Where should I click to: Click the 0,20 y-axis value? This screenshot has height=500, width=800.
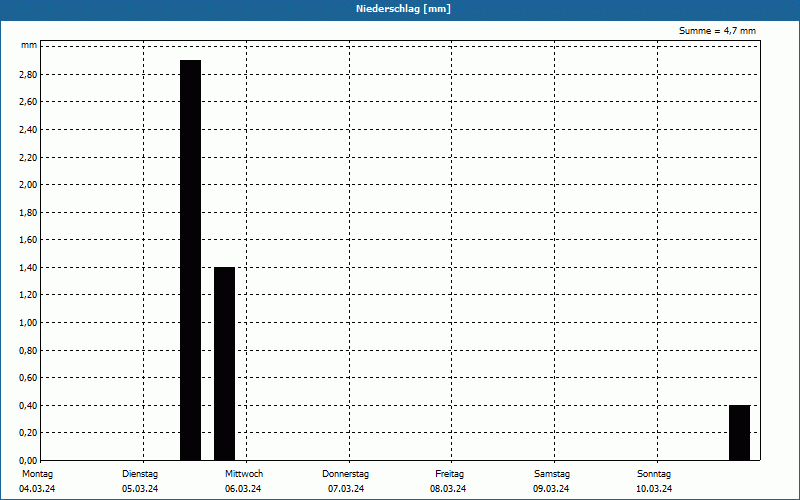(x=28, y=433)
